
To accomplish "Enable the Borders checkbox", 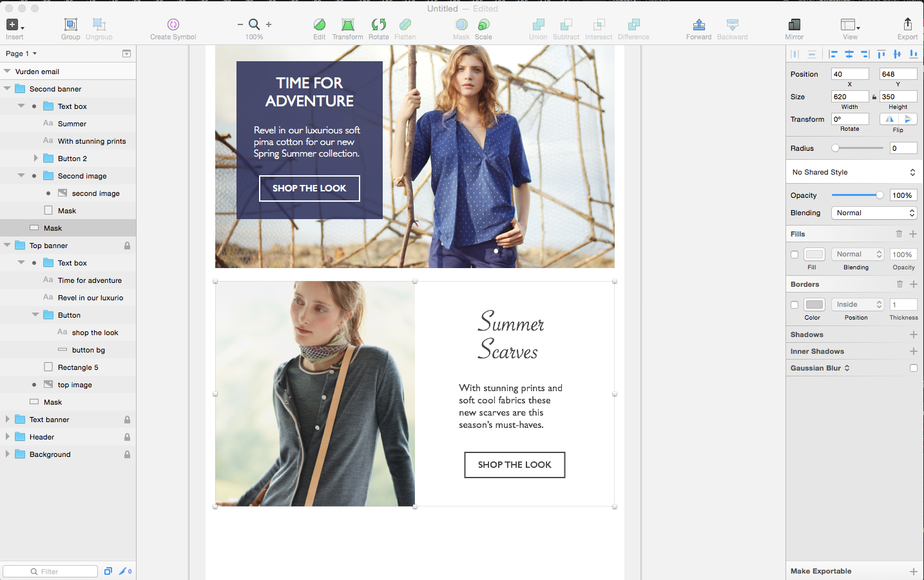I will (x=794, y=305).
